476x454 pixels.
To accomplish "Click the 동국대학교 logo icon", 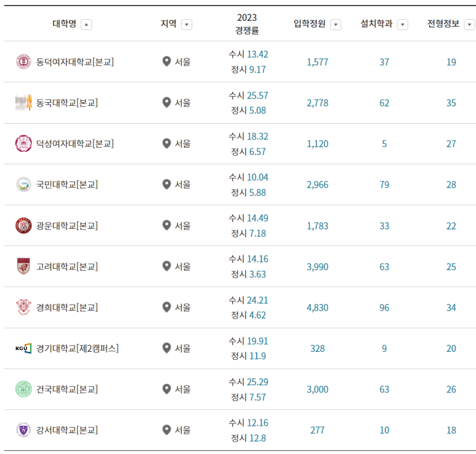I will [x=23, y=103].
